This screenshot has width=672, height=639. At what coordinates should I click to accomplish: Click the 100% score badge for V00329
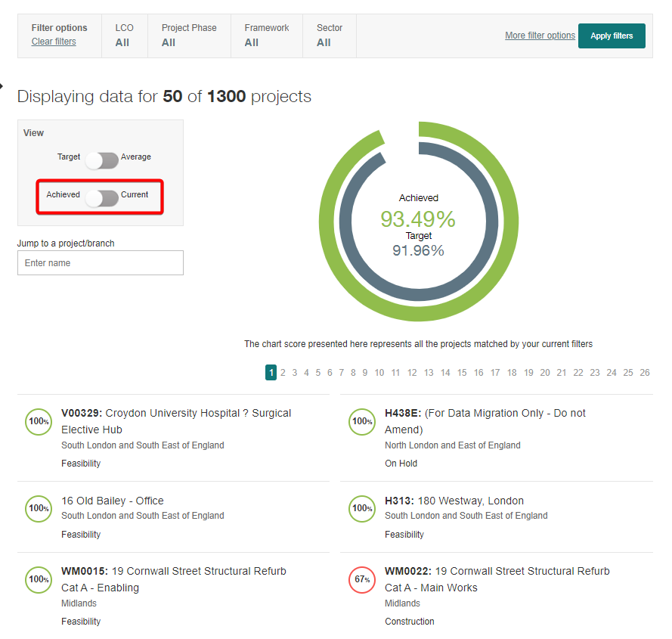click(x=39, y=422)
